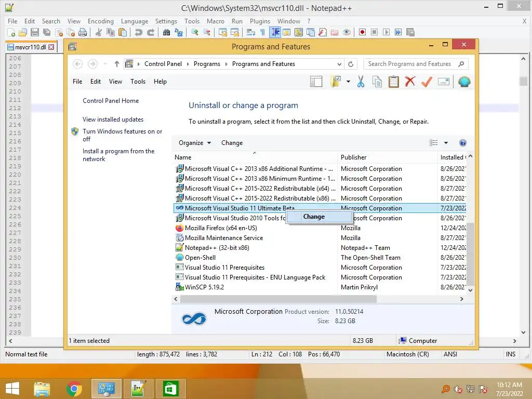Screen dimensions: 532x399
Task: Click the Playback macro icon in Notepad++
Action: pyautogui.click(x=386, y=32)
